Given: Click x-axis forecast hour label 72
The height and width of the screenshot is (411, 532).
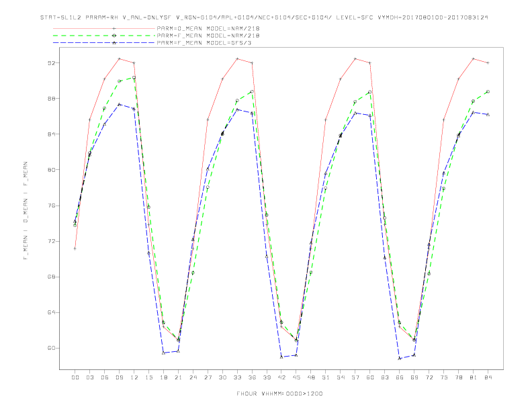Looking at the screenshot, I should (x=429, y=377).
